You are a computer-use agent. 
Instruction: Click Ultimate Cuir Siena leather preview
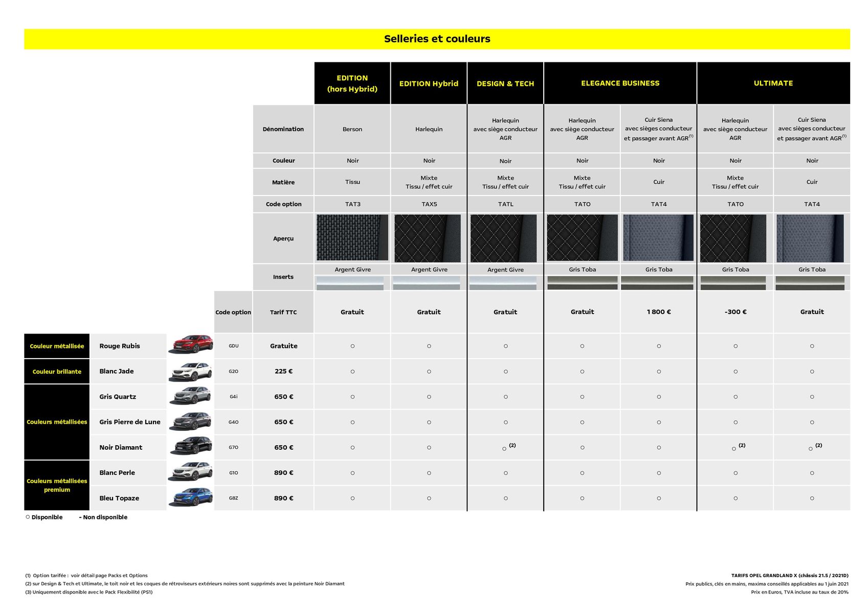pos(810,238)
